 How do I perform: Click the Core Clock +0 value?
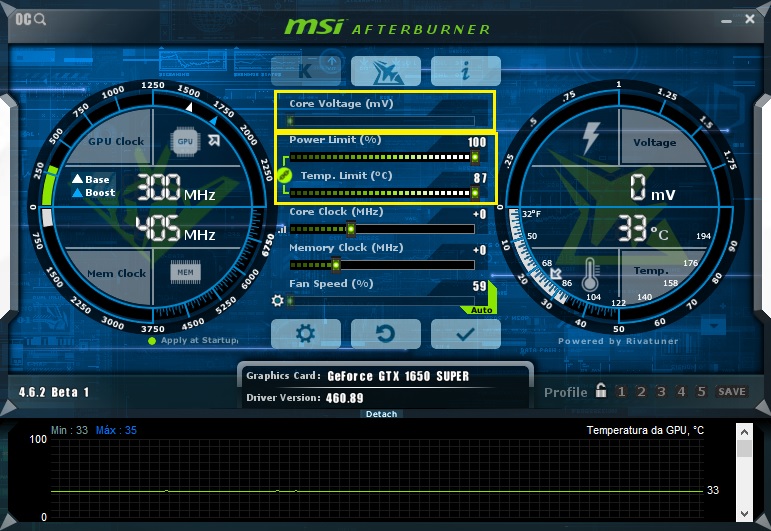pos(480,214)
